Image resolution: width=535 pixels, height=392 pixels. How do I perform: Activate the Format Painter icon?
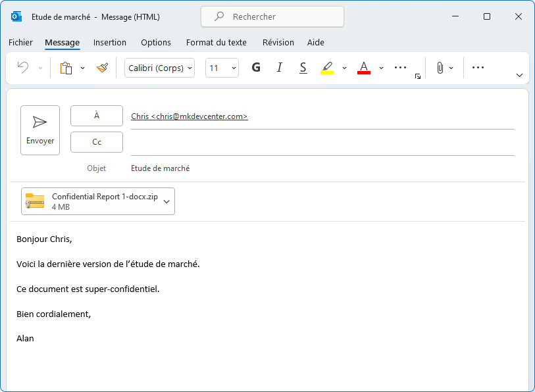point(103,68)
